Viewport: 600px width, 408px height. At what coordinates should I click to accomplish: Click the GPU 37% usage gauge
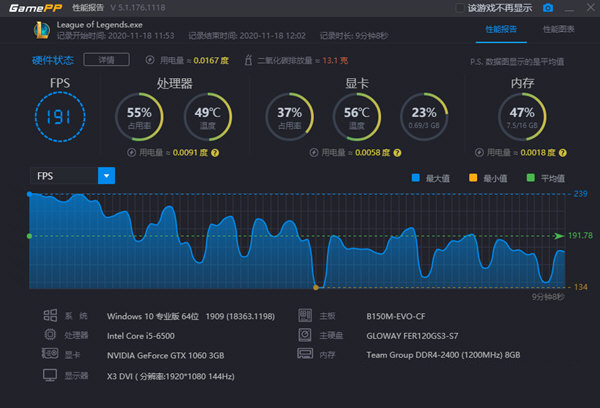(x=290, y=117)
